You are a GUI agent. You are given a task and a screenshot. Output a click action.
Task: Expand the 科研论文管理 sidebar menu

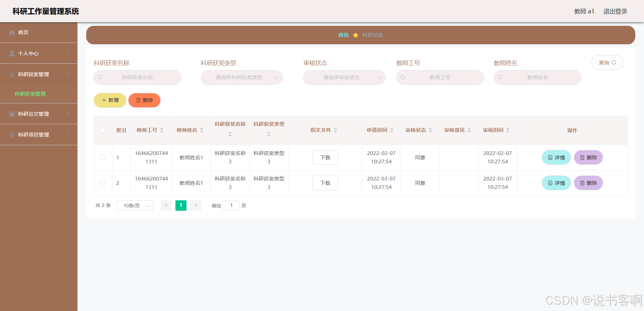[x=39, y=114]
